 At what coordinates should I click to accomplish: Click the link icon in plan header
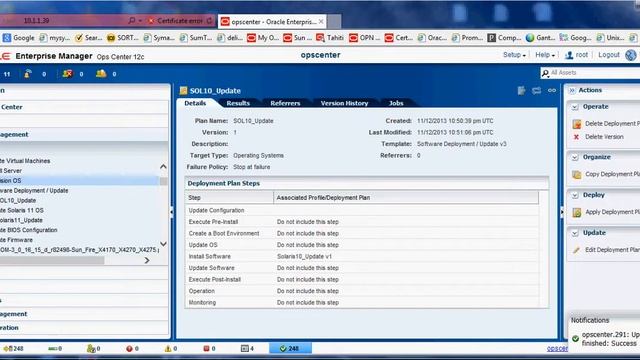552,91
